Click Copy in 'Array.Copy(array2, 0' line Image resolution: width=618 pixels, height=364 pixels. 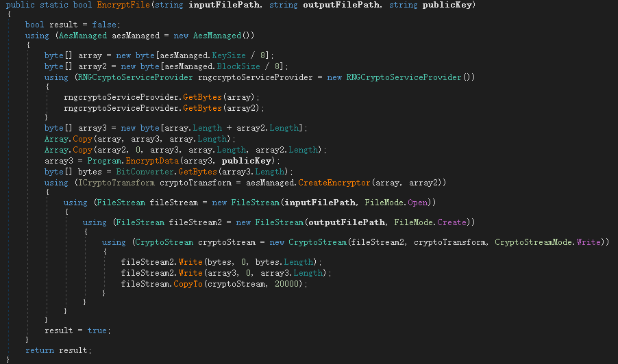(82, 151)
